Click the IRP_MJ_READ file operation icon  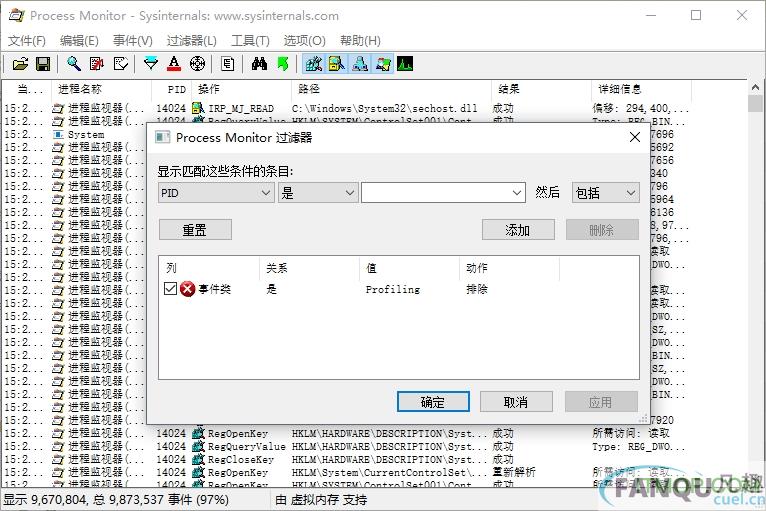[x=198, y=108]
